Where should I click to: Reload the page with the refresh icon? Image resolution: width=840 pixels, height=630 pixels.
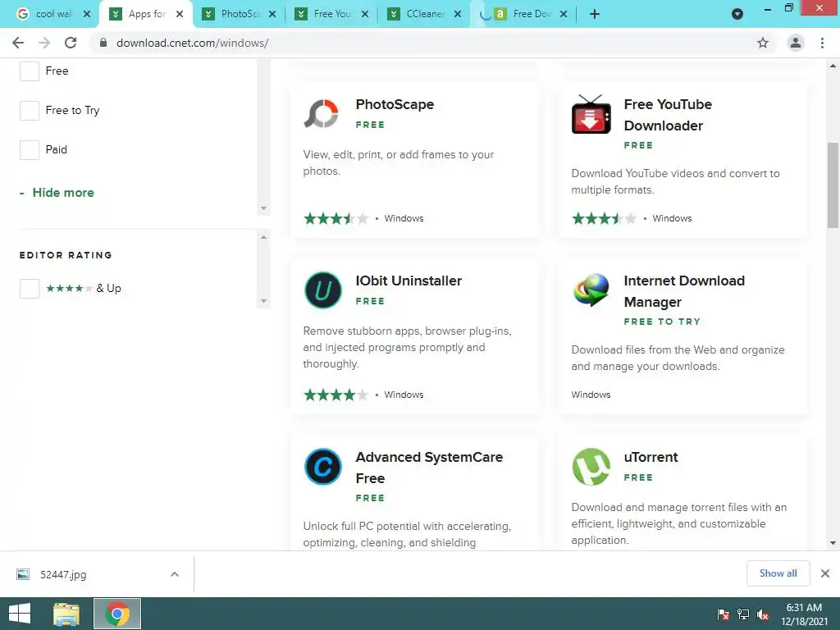71,43
